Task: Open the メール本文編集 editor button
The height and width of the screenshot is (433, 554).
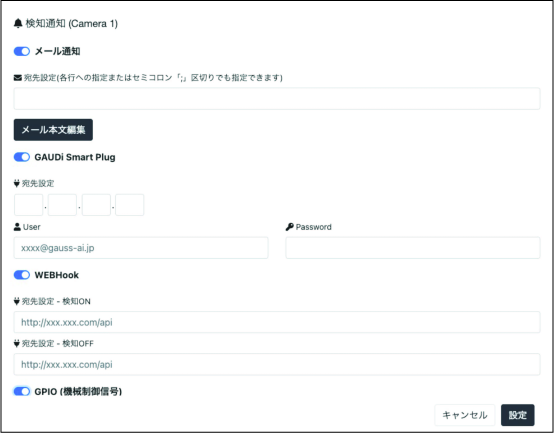Action: (53, 130)
